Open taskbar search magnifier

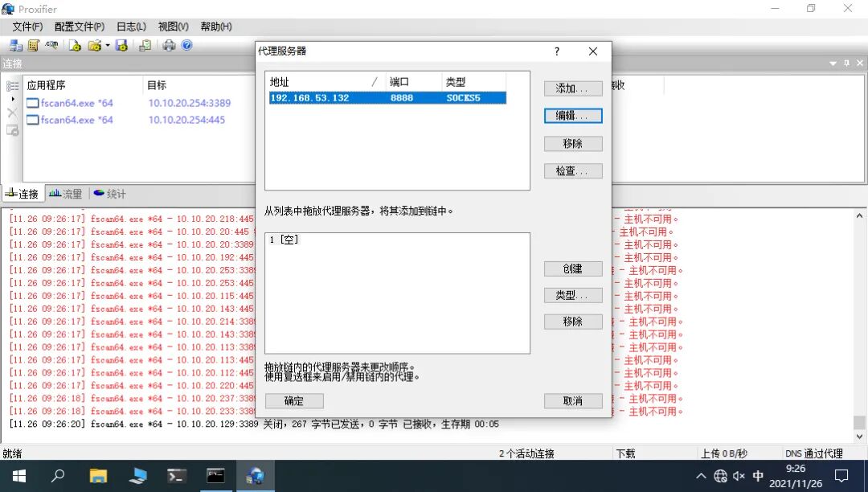pyautogui.click(x=58, y=476)
